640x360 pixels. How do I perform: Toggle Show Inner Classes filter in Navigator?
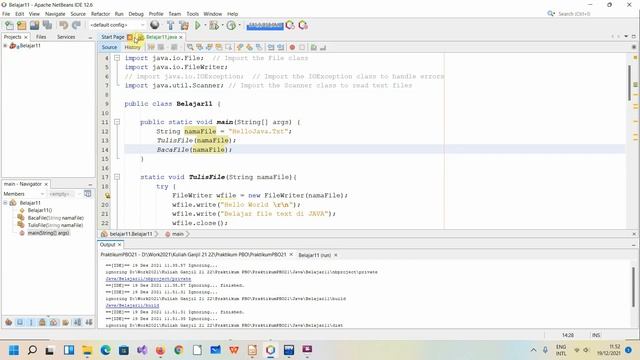[x=53, y=322]
